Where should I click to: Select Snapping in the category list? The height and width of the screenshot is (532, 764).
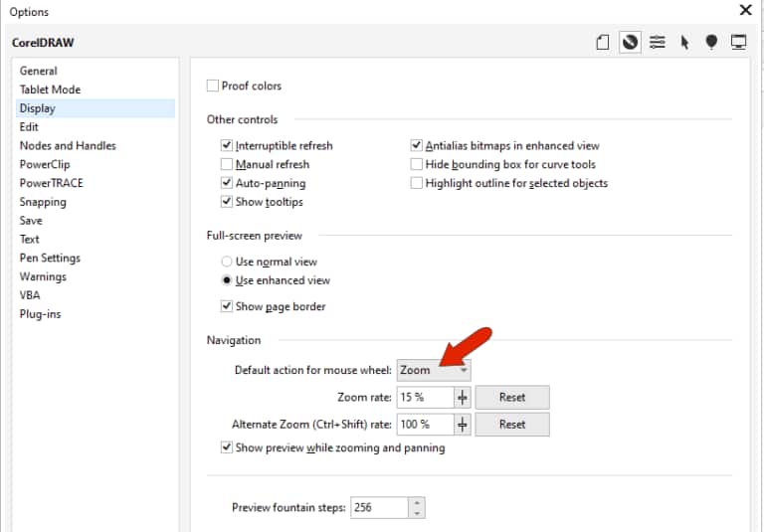pyautogui.click(x=43, y=202)
